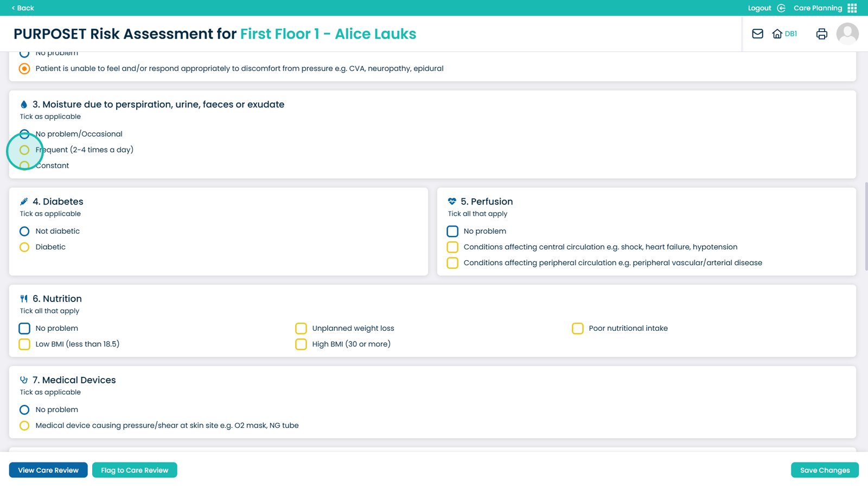Image resolution: width=868 pixels, height=488 pixels.
Task: Select Frequent (2-4 times a day)
Action: pyautogui.click(x=24, y=150)
